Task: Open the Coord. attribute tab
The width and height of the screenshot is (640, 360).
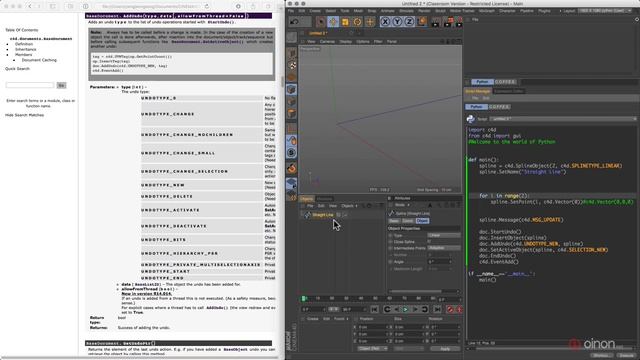Action: coord(408,221)
